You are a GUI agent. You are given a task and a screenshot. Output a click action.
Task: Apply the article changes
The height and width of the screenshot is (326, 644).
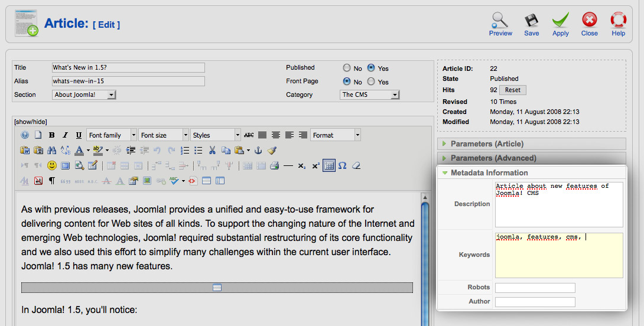click(x=560, y=24)
